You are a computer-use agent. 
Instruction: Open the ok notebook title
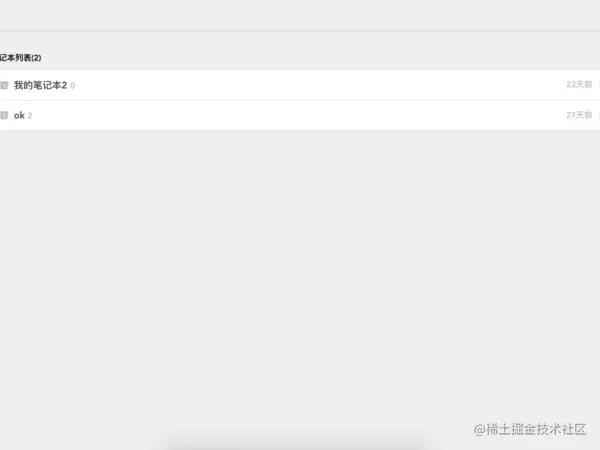tap(19, 115)
